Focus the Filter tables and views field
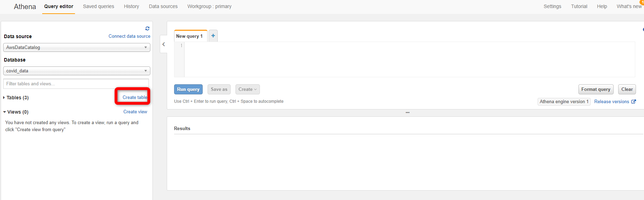 tap(76, 84)
